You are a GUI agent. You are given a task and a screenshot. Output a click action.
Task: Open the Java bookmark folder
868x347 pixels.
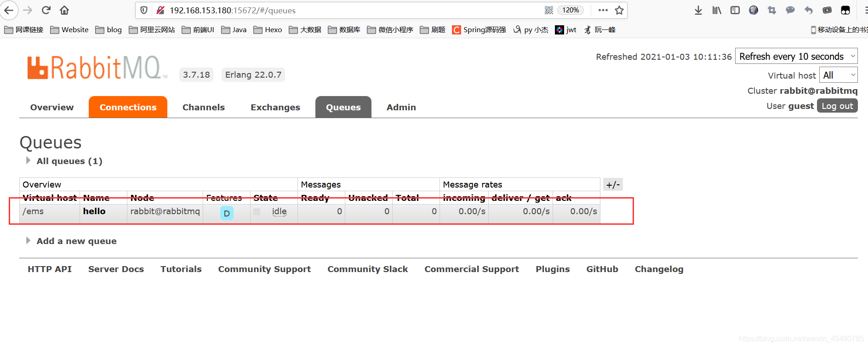click(x=234, y=30)
